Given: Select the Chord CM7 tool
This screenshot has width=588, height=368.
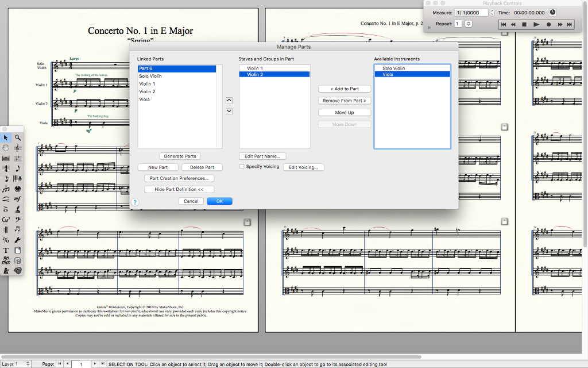Looking at the screenshot, I should coord(6,219).
